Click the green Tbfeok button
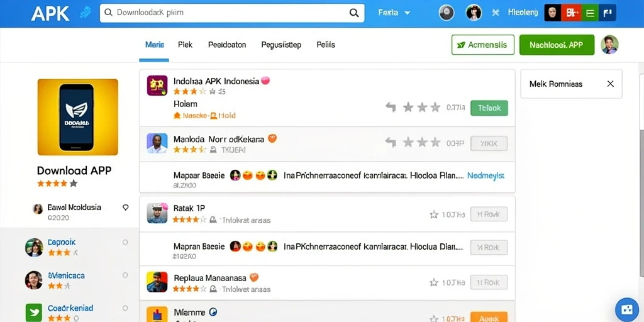Screen dimensions: 644x322 point(489,108)
